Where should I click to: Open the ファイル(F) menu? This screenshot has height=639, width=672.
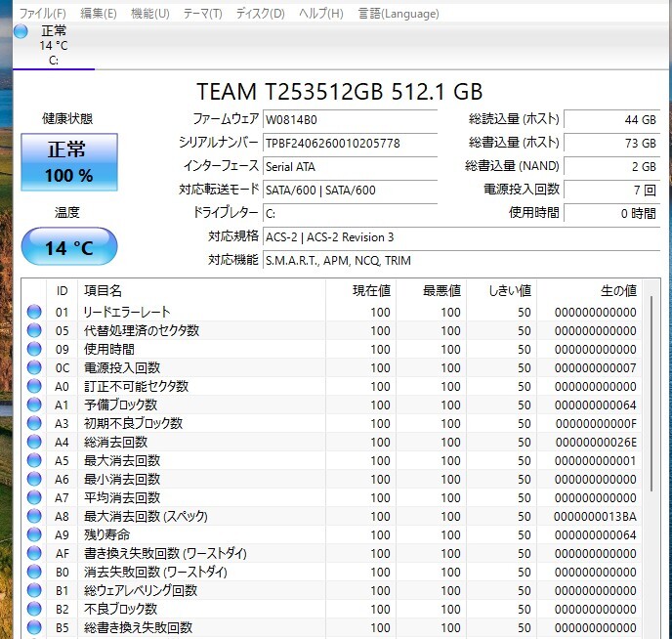click(43, 14)
